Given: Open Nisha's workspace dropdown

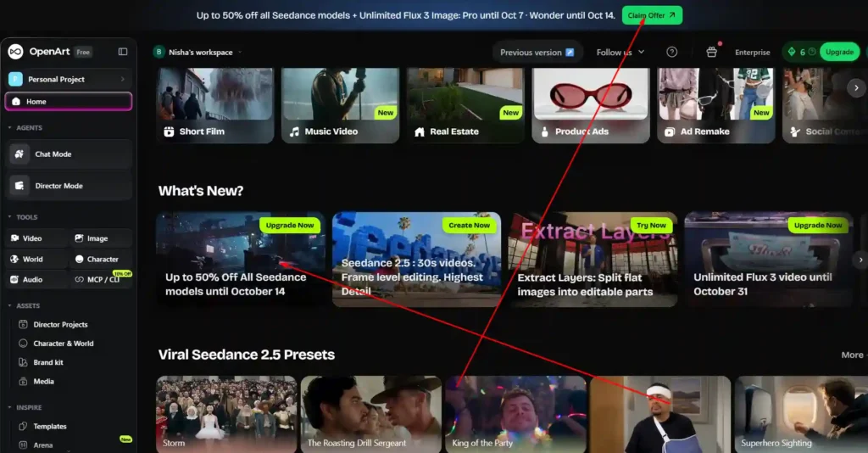Looking at the screenshot, I should 198,52.
